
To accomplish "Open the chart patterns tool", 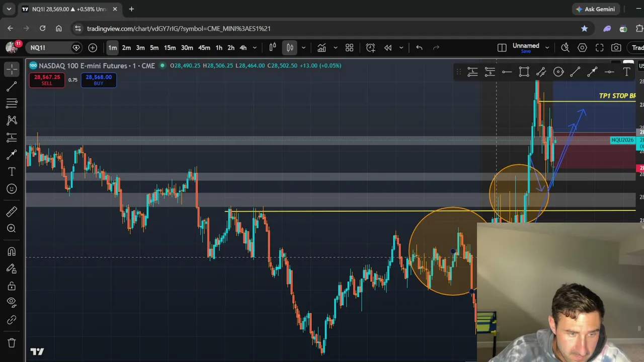I will point(12,120).
